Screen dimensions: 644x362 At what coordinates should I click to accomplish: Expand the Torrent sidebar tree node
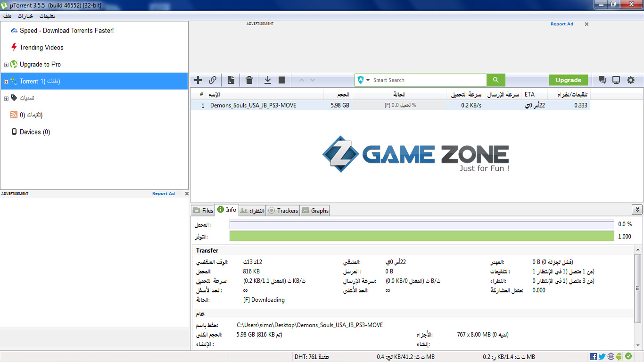[x=6, y=82]
